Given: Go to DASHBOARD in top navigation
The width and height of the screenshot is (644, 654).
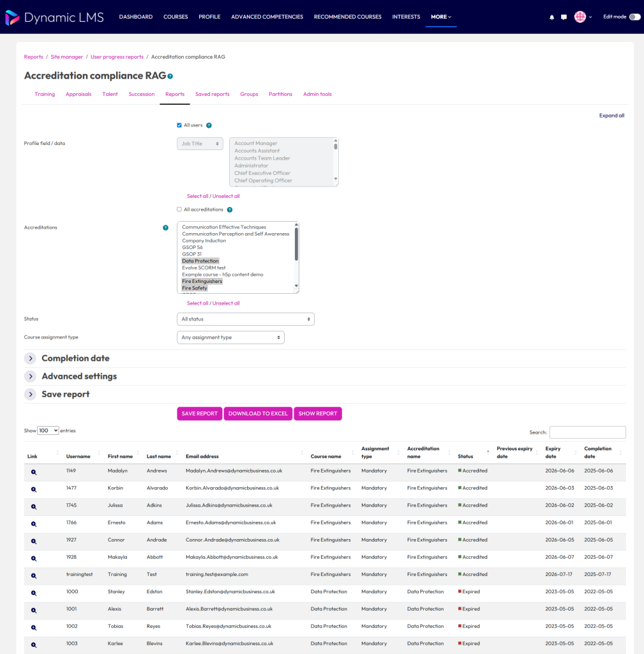Looking at the screenshot, I should pos(136,17).
